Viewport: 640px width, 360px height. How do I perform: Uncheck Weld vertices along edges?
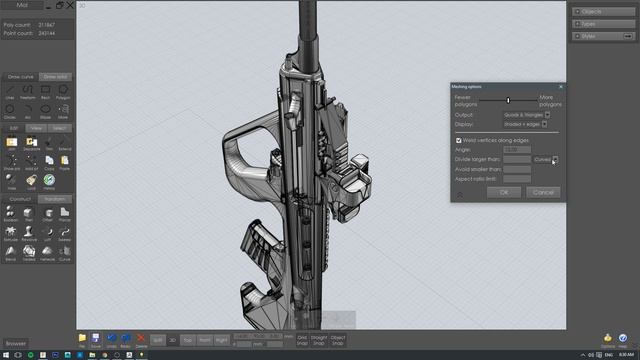click(x=458, y=140)
